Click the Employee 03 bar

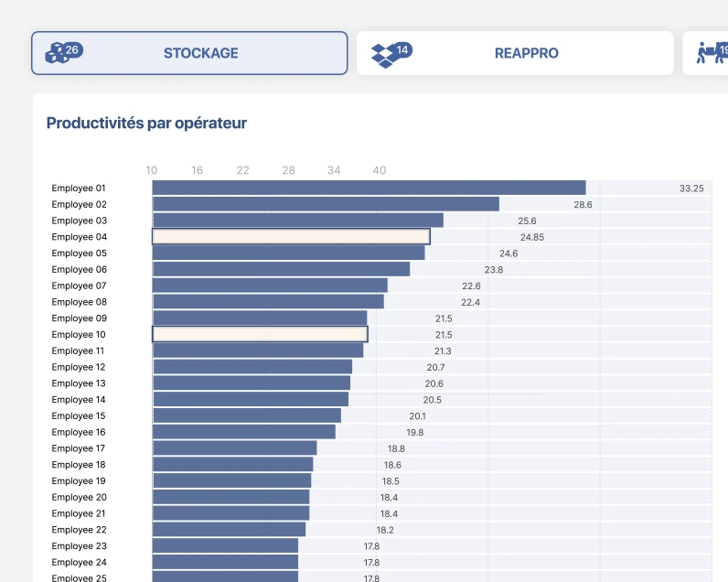tap(298, 221)
